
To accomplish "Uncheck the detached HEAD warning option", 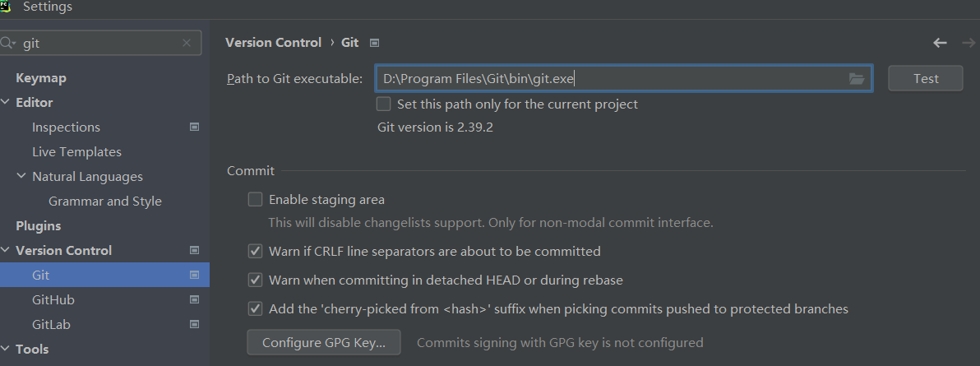I will click(x=256, y=280).
